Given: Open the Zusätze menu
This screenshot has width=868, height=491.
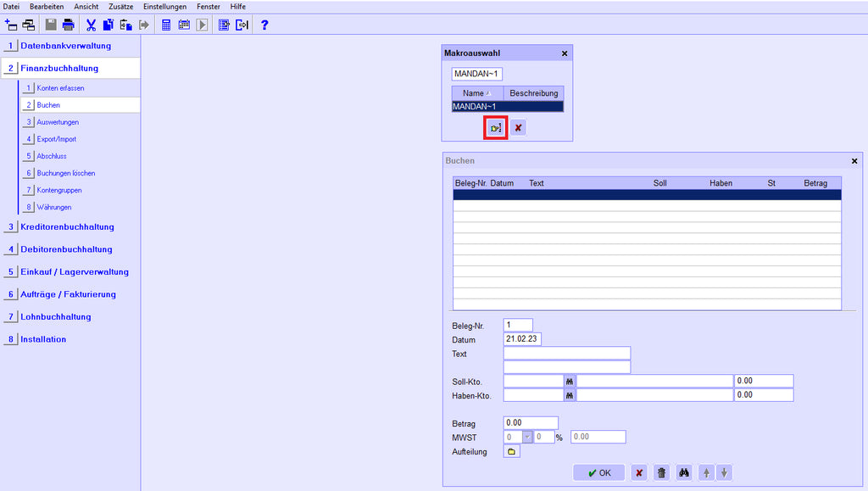Looking at the screenshot, I should tap(120, 6).
